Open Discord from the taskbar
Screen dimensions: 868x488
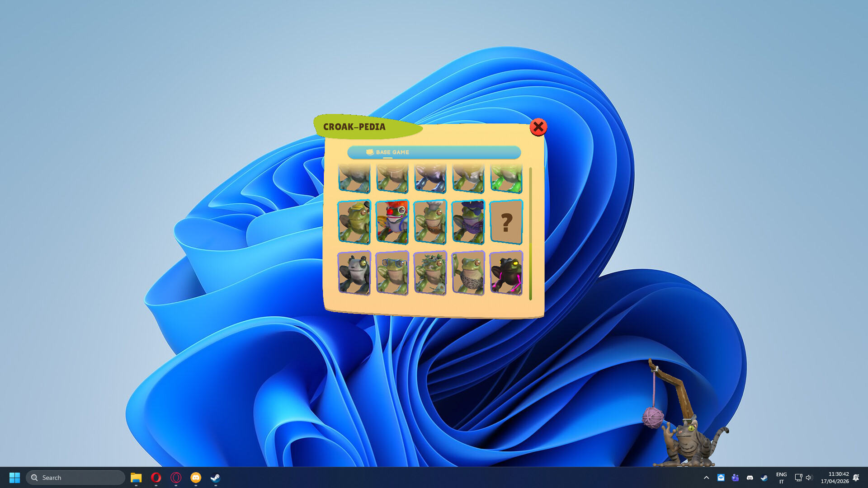click(195, 478)
